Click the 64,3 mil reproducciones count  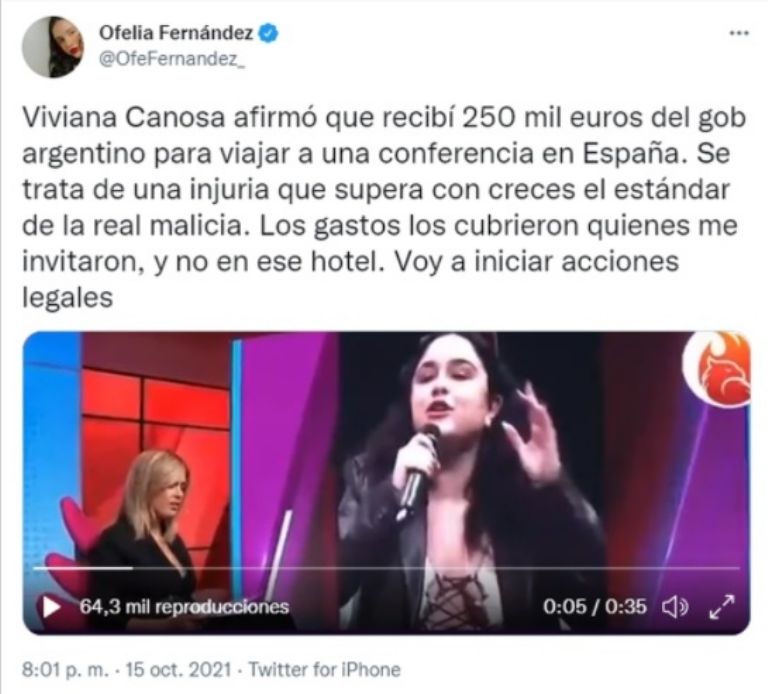[x=184, y=607]
